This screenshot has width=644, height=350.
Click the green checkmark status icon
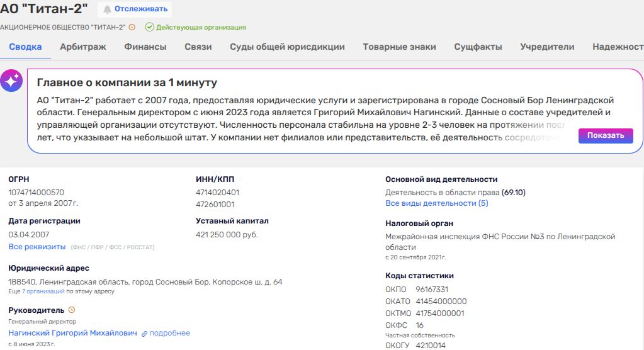pos(149,27)
